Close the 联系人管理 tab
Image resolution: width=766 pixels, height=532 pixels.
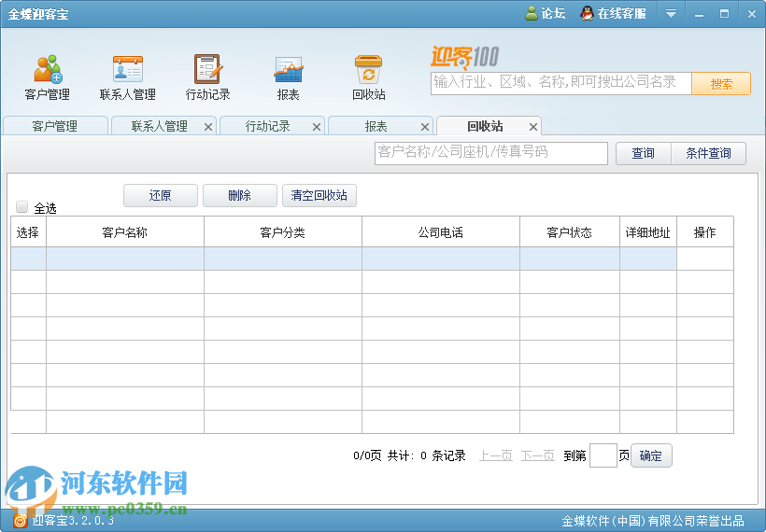208,127
